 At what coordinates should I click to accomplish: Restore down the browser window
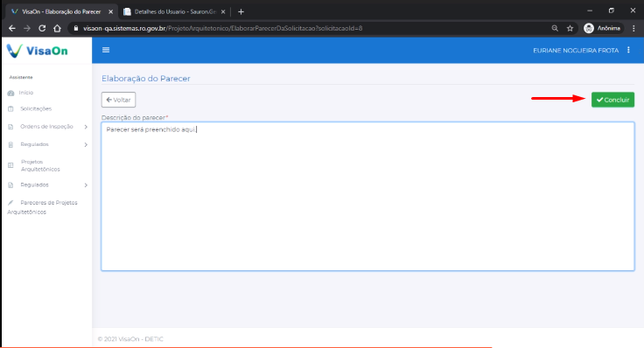point(611,10)
